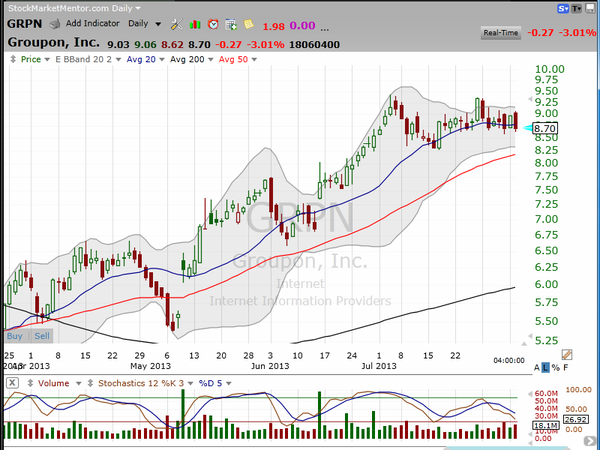Click the GRPN ticker symbol field
This screenshot has height=450, width=600.
(x=24, y=24)
